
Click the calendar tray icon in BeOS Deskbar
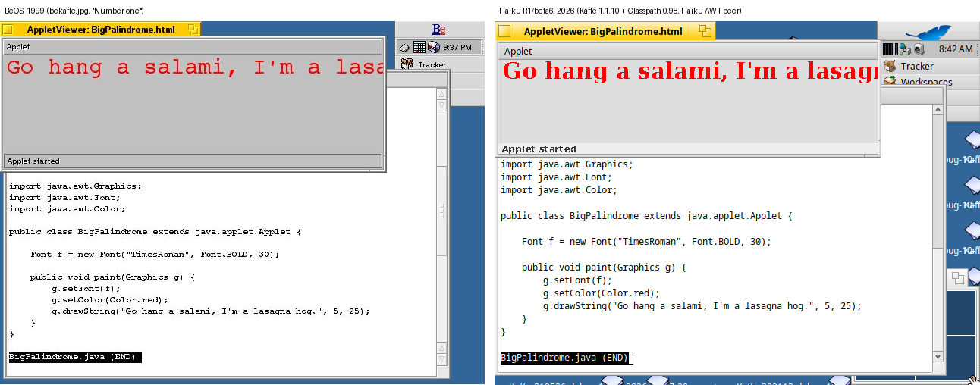pyautogui.click(x=419, y=47)
